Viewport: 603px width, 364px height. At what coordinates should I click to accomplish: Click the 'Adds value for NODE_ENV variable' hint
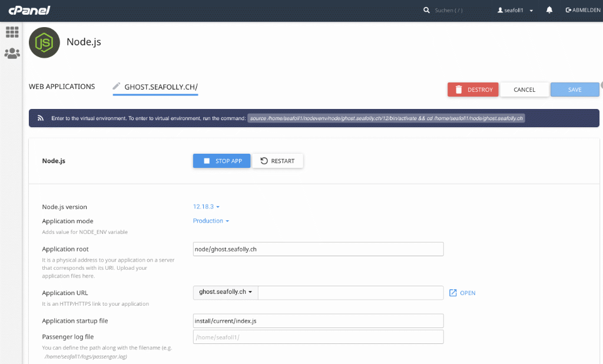[x=85, y=232]
